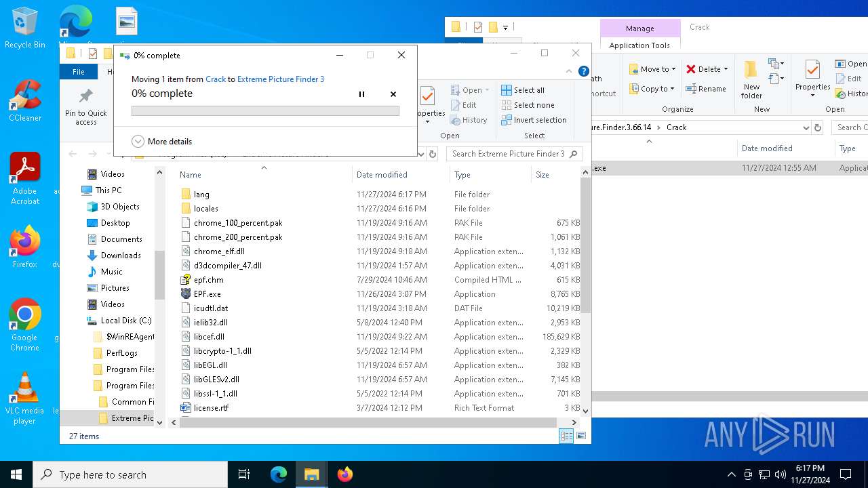Open the File ribbon tab
The height and width of the screenshot is (488, 868).
click(x=79, y=72)
